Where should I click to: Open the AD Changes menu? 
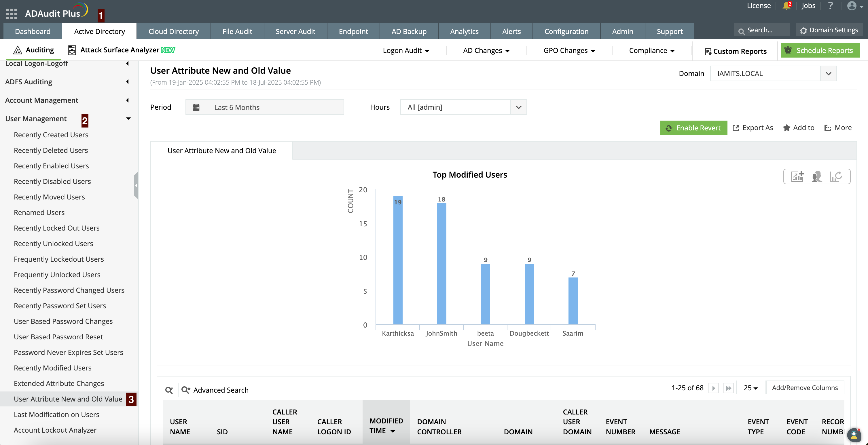(486, 51)
